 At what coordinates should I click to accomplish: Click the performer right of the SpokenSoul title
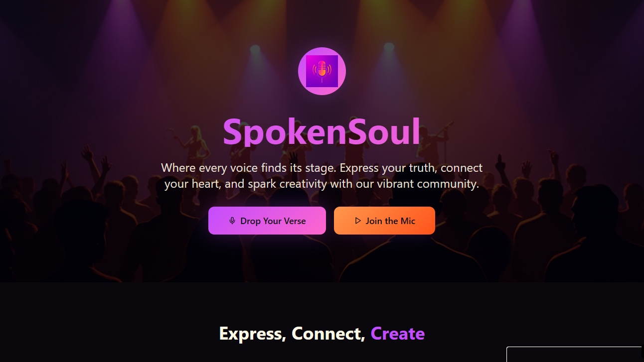[x=437, y=137]
